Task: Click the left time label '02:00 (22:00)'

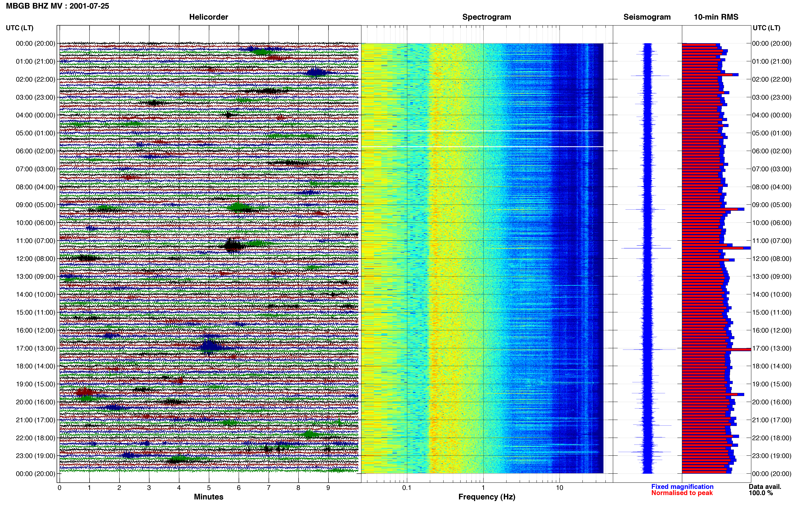Action: pos(36,79)
